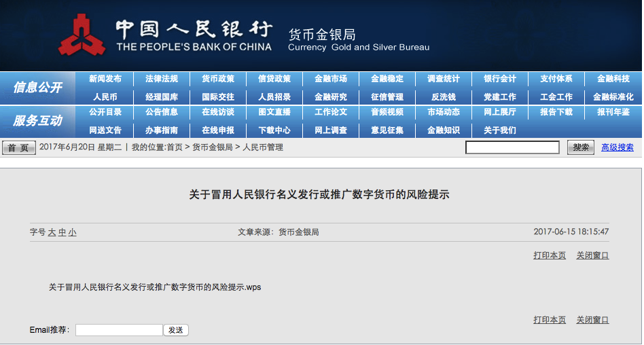This screenshot has height=345, width=644.
Task: Open 金融研究 section
Action: click(331, 97)
